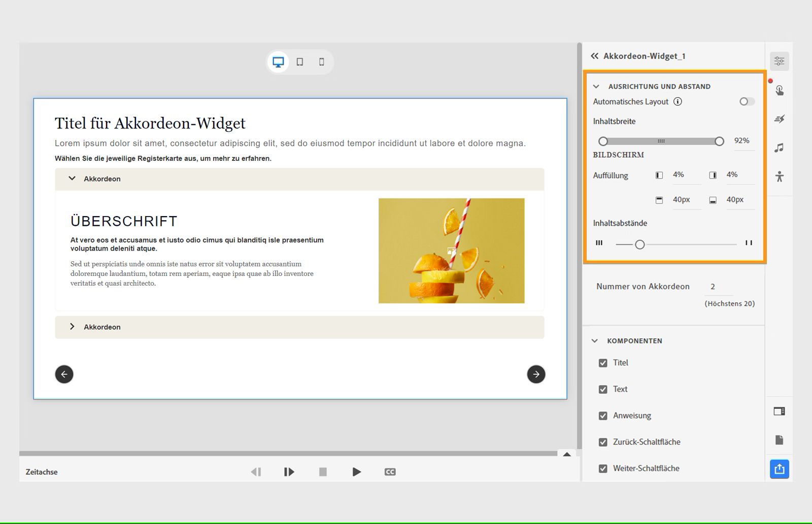
Task: Click the back arrow navigation button
Action: (64, 374)
